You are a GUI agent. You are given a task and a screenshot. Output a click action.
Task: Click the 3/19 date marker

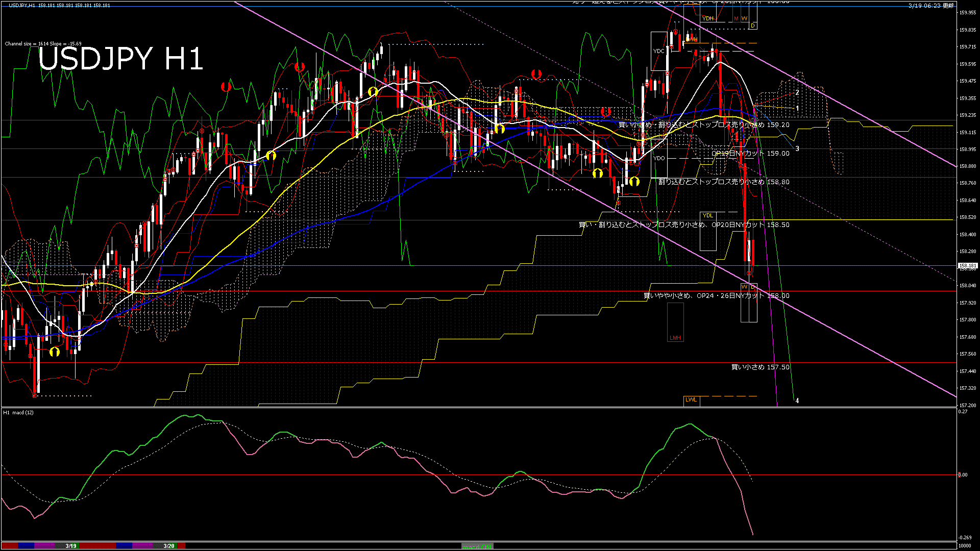(71, 546)
